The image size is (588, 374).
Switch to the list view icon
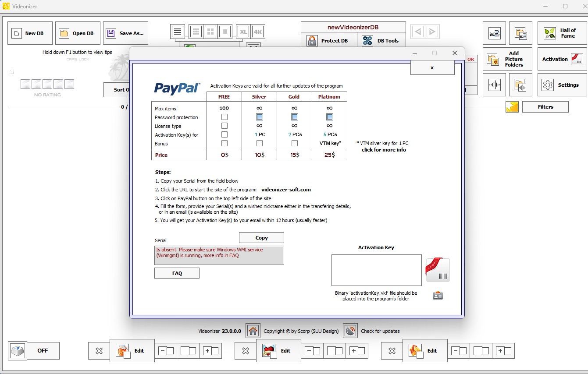click(x=177, y=32)
